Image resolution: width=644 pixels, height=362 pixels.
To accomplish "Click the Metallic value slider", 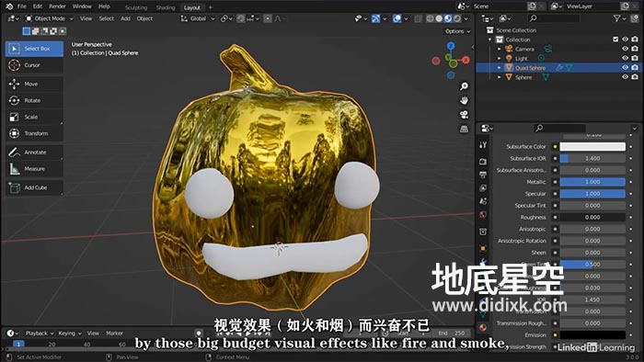I will coord(592,182).
